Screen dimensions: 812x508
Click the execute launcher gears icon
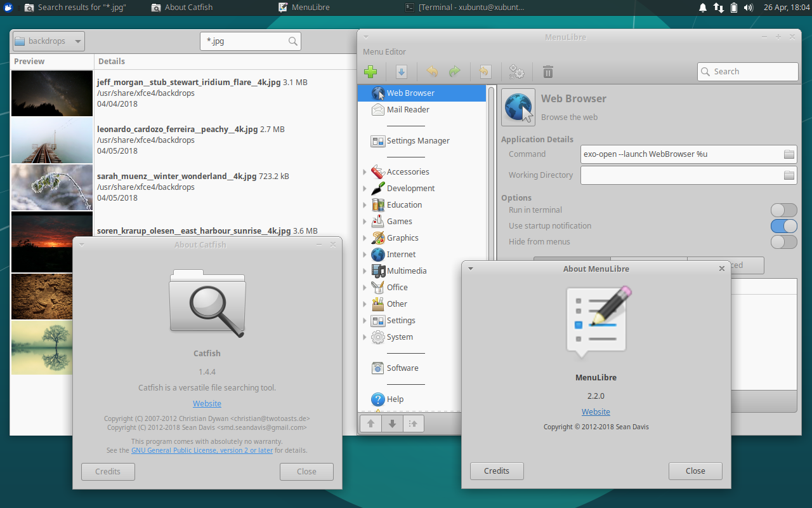(516, 72)
